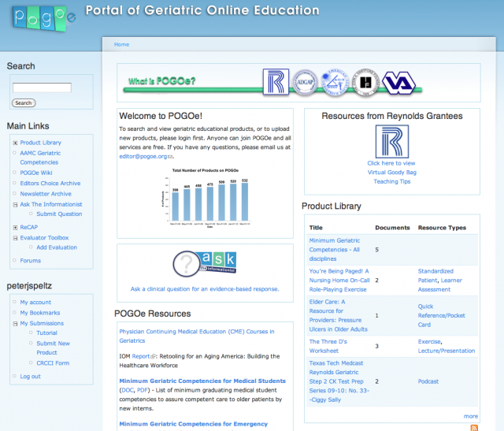Go to the Home breadcrumb
This screenshot has width=504, height=431.
[121, 44]
